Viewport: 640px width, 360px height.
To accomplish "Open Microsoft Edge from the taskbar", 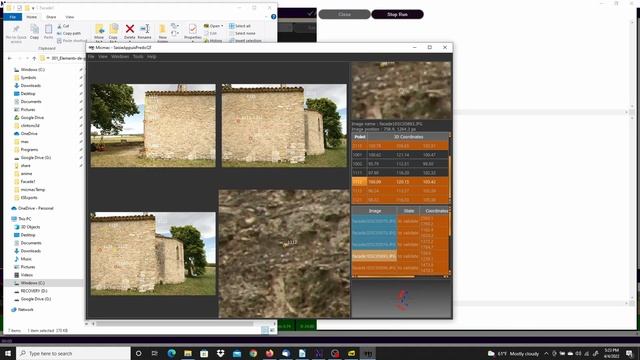I will click(x=171, y=353).
